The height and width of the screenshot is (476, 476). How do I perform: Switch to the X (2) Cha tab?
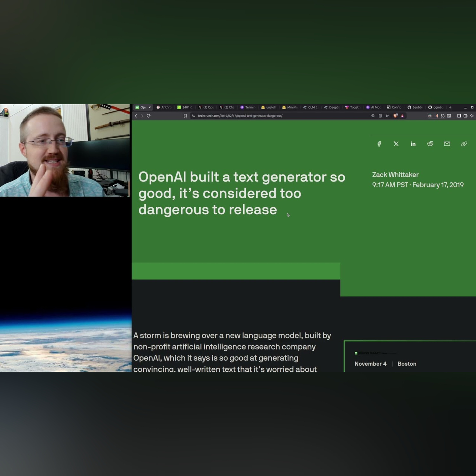227,107
